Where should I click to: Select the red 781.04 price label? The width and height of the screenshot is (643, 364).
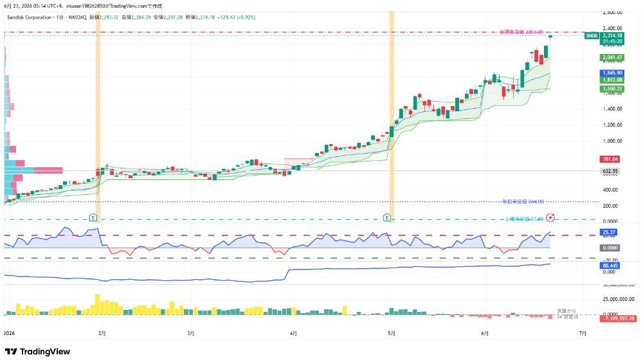[610, 159]
